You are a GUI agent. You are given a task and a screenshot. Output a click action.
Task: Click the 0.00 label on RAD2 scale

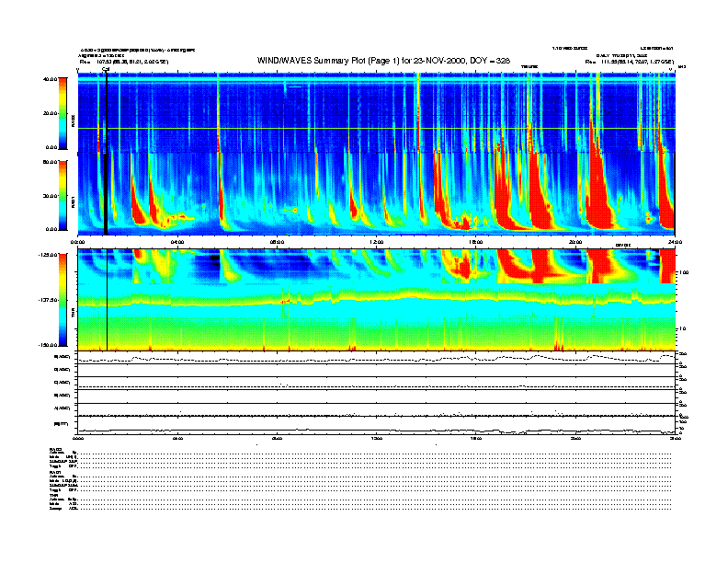point(51,148)
